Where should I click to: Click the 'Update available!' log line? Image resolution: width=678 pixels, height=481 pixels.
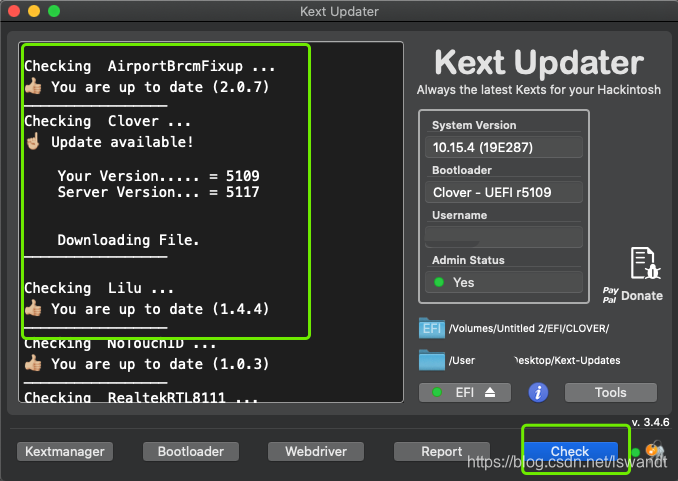click(122, 142)
